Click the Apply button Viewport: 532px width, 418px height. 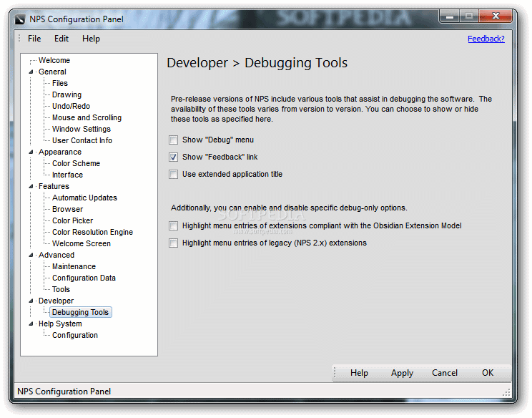tap(402, 373)
